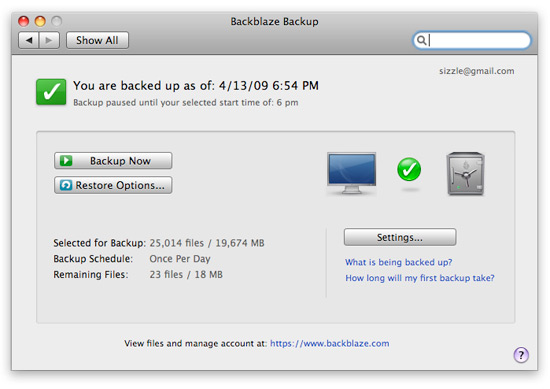Visit https://www.backblaze.com link

(329, 343)
